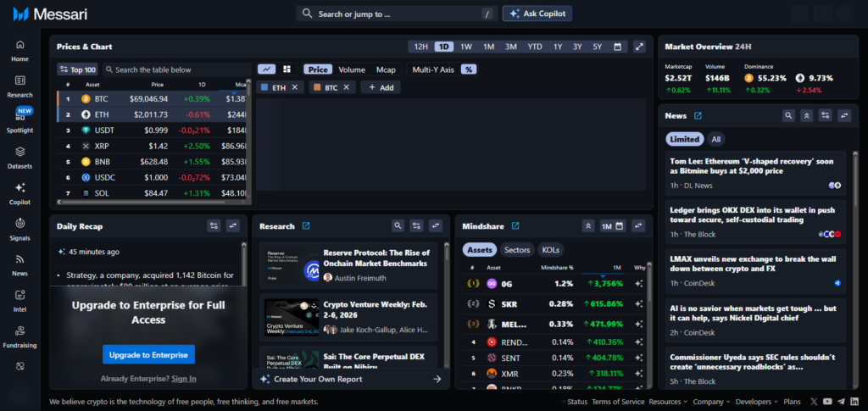Screen dimensions: 868x411
Task: Click the Ask Copilot button
Action: coord(537,14)
